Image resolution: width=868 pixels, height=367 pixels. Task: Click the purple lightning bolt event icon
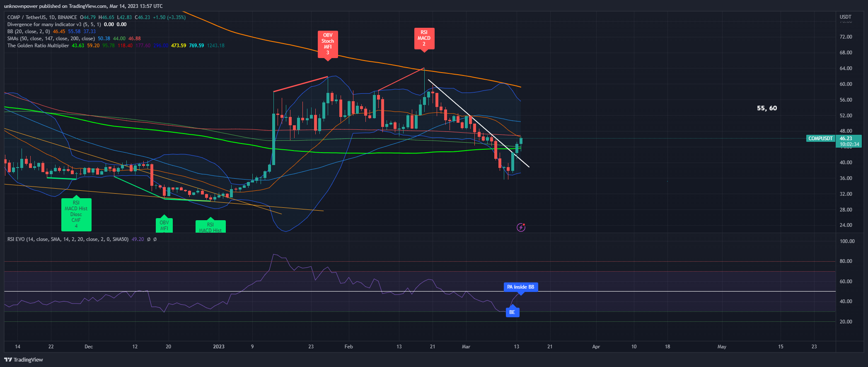pyautogui.click(x=521, y=227)
